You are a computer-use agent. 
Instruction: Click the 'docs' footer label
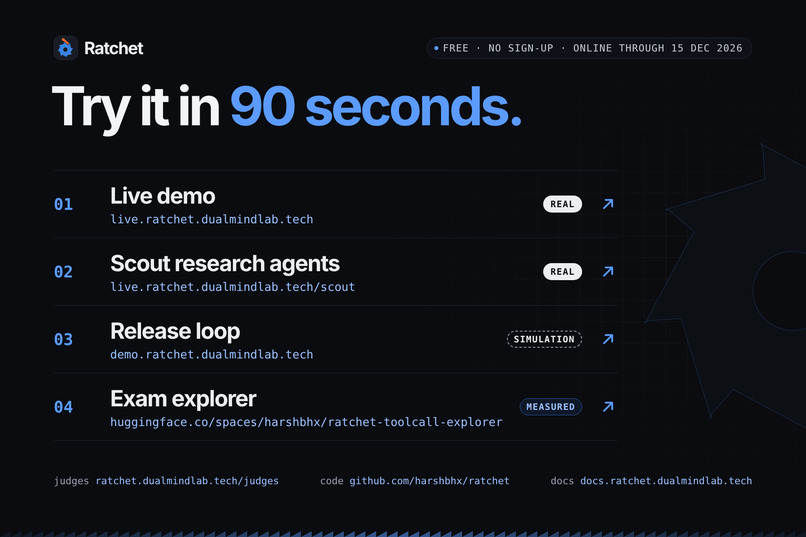point(562,481)
